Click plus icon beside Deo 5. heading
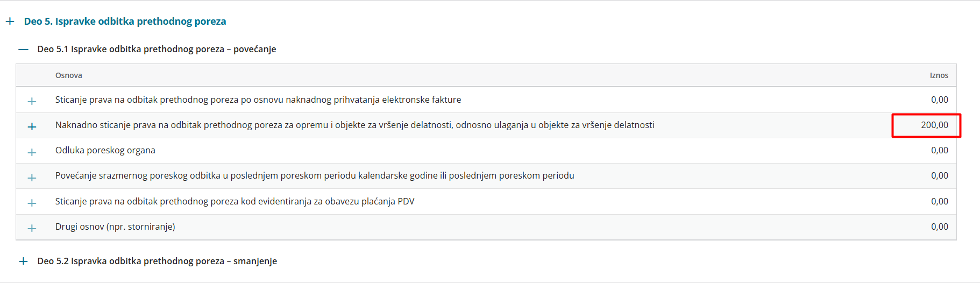The height and width of the screenshot is (283, 980). click(10, 22)
